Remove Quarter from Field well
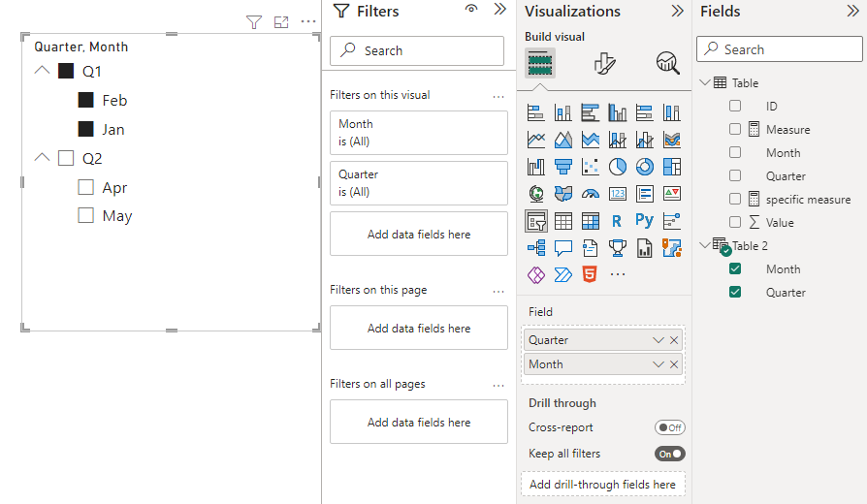Viewport: 867px width, 504px height. tap(674, 340)
